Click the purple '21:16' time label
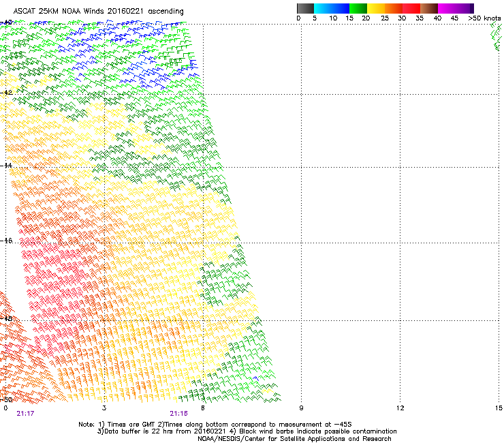 [x=178, y=414]
